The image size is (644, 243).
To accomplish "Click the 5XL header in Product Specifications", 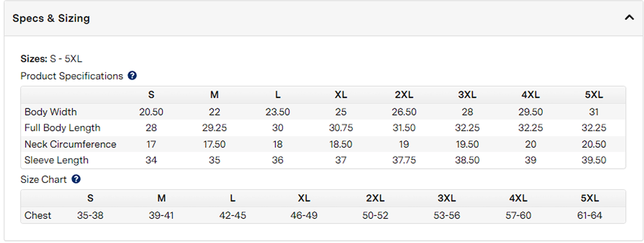I will [594, 95].
